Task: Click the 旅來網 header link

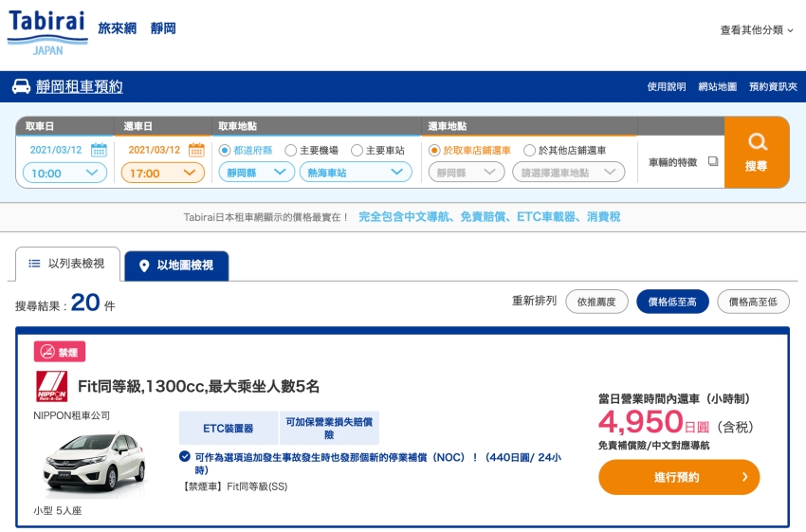Action: pos(118,28)
